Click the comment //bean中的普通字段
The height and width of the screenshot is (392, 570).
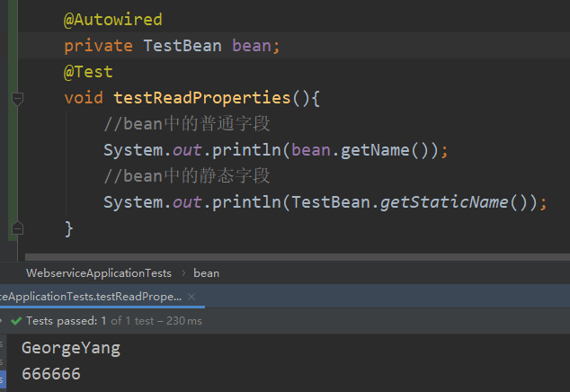pos(187,124)
